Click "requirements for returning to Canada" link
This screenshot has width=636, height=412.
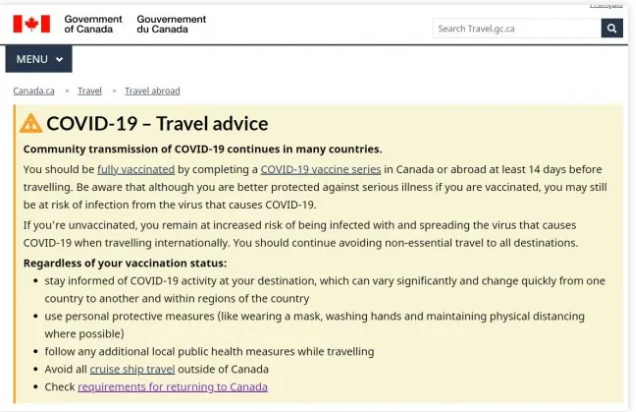(x=172, y=386)
